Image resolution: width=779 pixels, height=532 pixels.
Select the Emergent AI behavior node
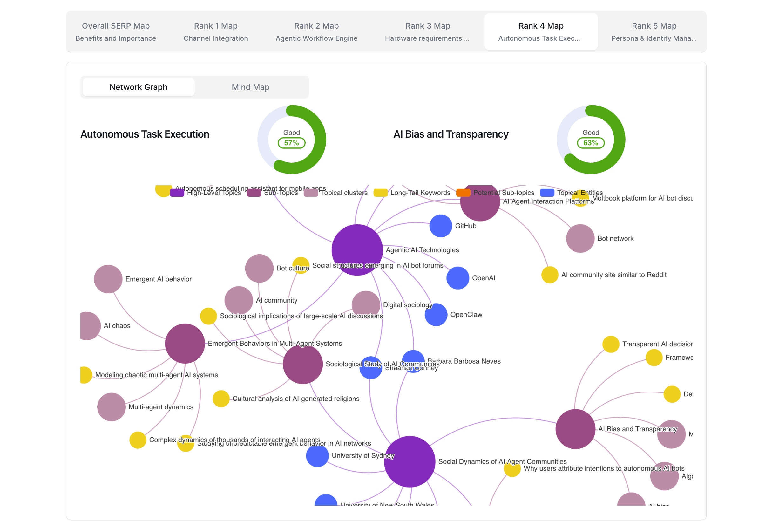coord(108,279)
